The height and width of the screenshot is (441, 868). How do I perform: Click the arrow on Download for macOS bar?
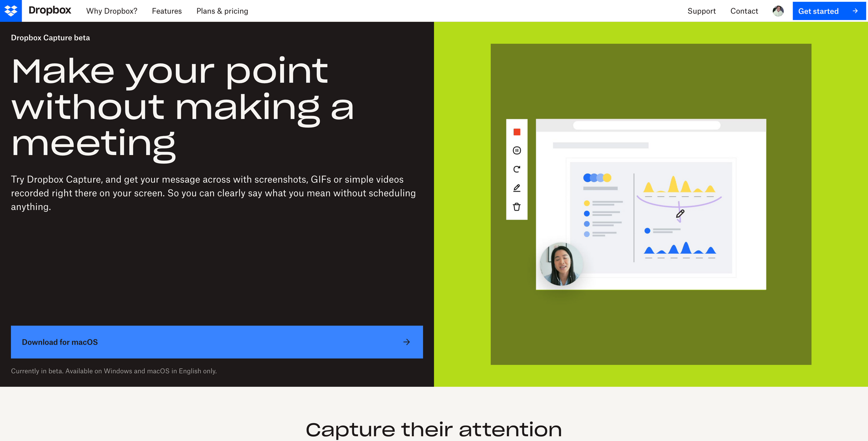coord(406,342)
